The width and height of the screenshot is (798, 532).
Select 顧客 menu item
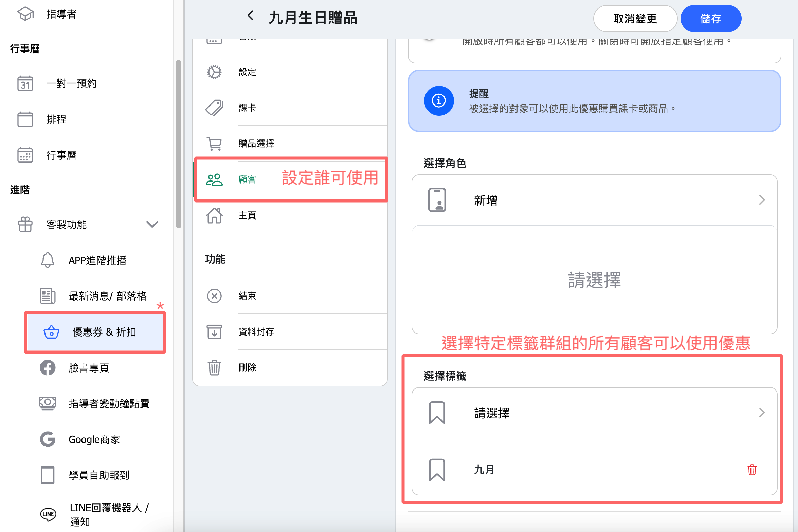pos(247,179)
